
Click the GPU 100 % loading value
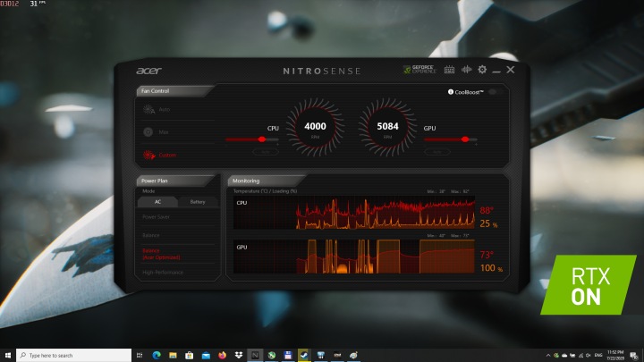point(491,268)
